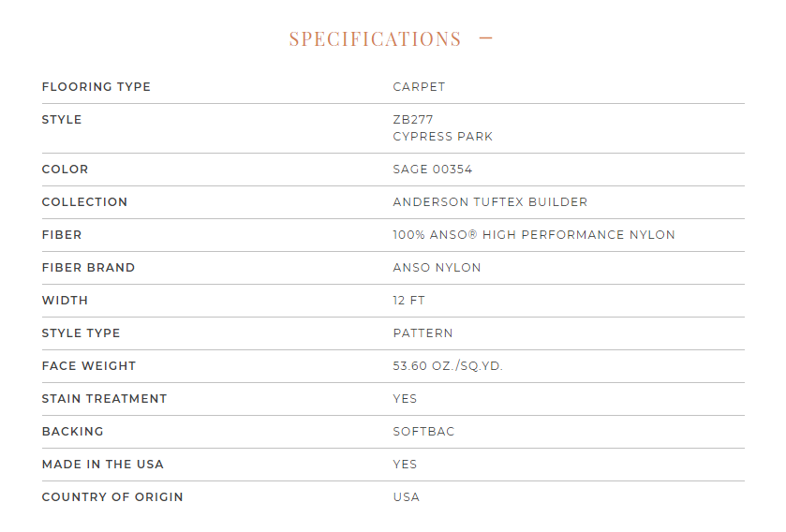Screen dimensions: 786x532
Task: Click the USA country of origin value
Action: [x=406, y=497]
